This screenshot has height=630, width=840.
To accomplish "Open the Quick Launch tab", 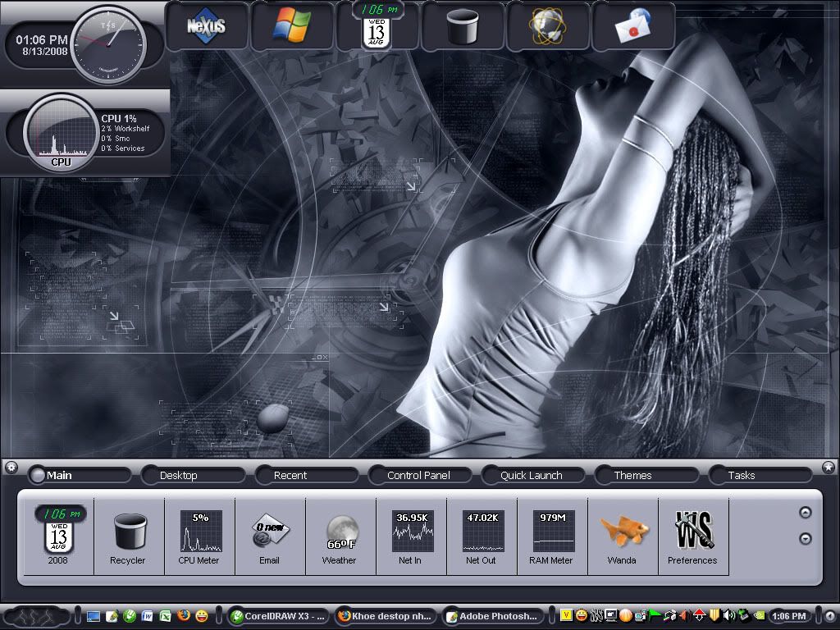I will point(532,475).
